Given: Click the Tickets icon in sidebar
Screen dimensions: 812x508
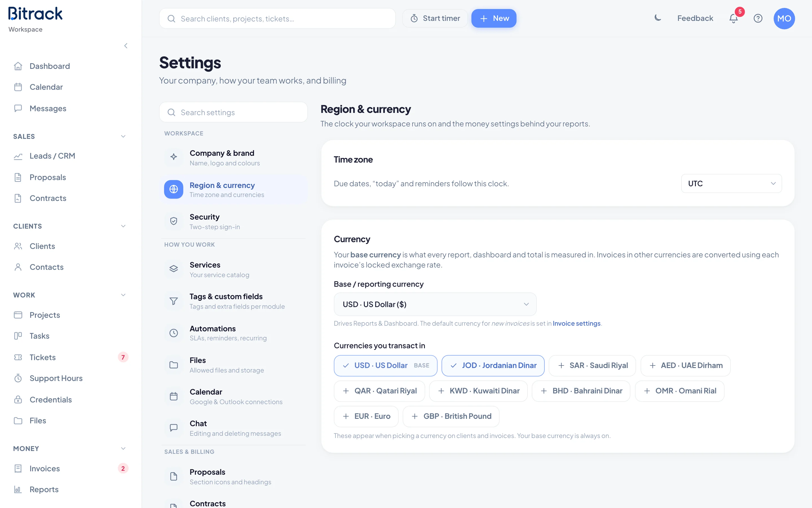Looking at the screenshot, I should [18, 357].
